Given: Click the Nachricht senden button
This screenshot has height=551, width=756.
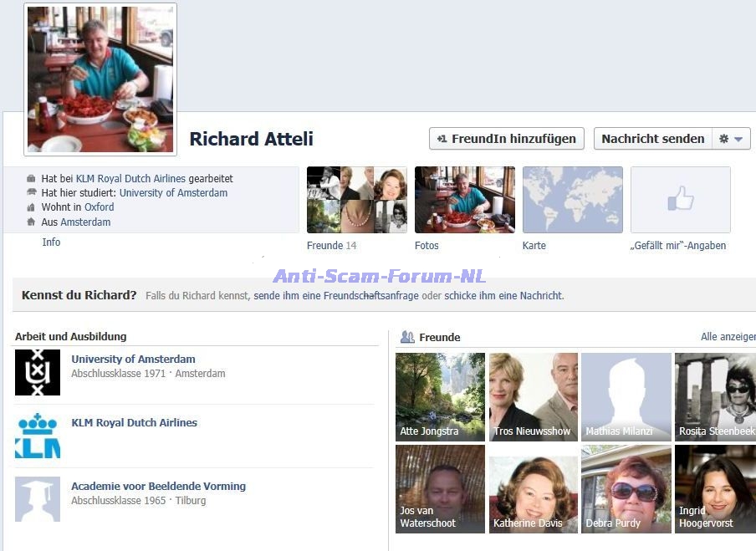Looking at the screenshot, I should pos(652,139).
